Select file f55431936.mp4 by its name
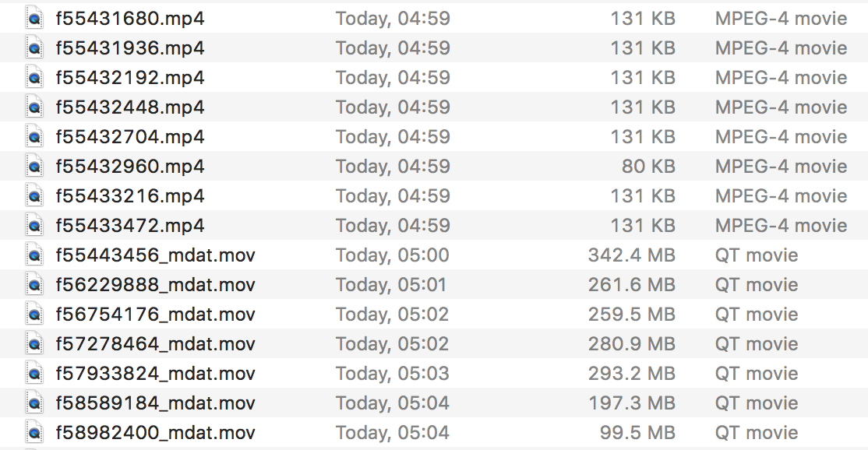 [x=130, y=47]
